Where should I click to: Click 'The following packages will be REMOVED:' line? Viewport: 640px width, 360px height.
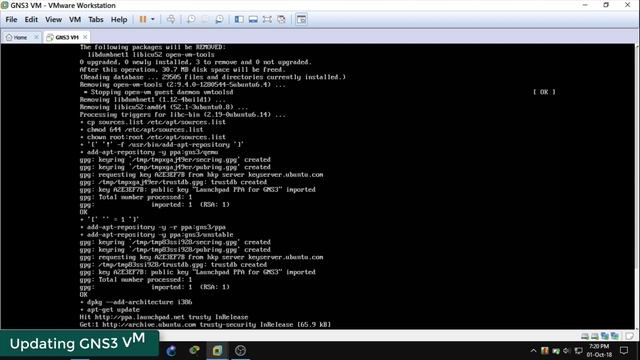[153, 47]
